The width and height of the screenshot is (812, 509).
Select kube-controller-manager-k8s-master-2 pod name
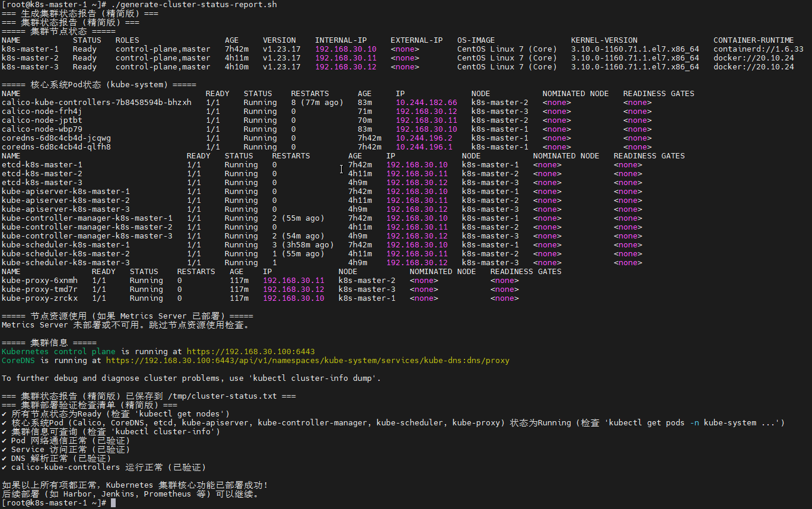click(x=87, y=227)
